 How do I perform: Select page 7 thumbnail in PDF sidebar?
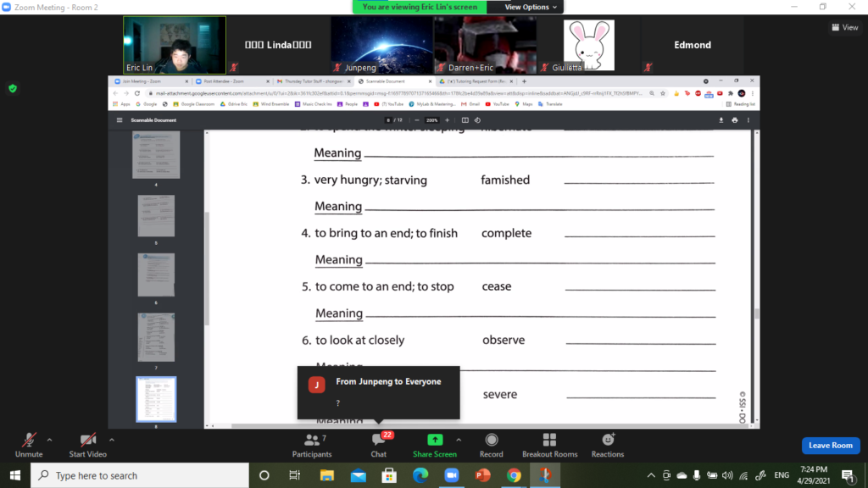coord(156,337)
